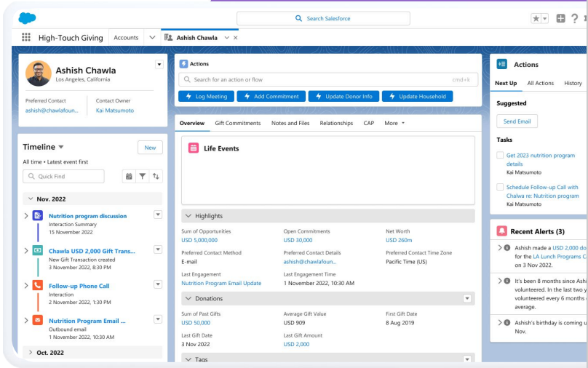The width and height of the screenshot is (588, 368).
Task: Click the Send Email suggested button
Action: (517, 121)
